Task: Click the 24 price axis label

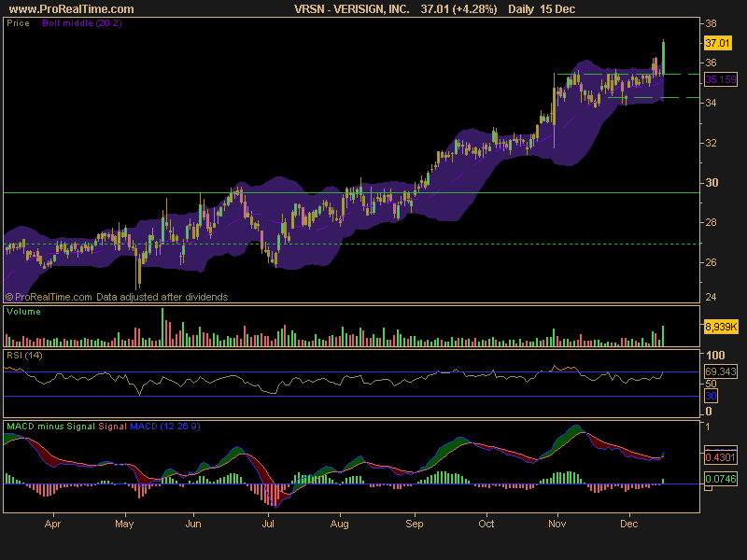Action: point(711,297)
